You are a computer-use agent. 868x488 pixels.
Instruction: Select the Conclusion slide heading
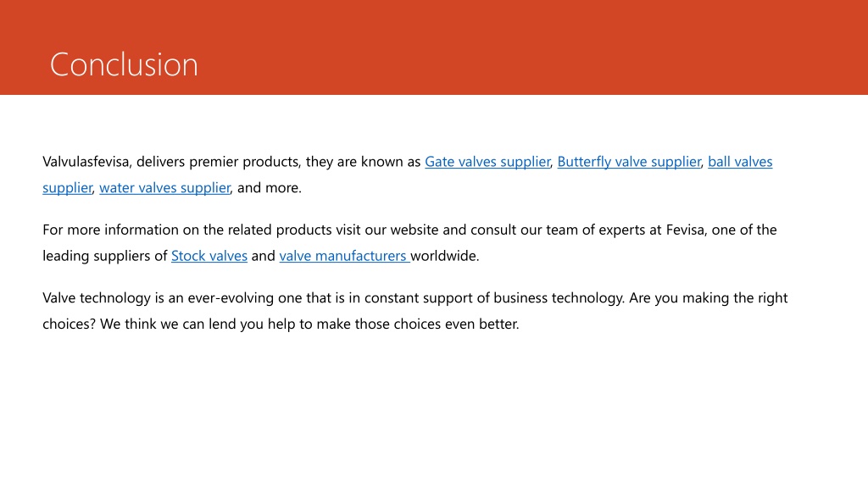click(124, 64)
